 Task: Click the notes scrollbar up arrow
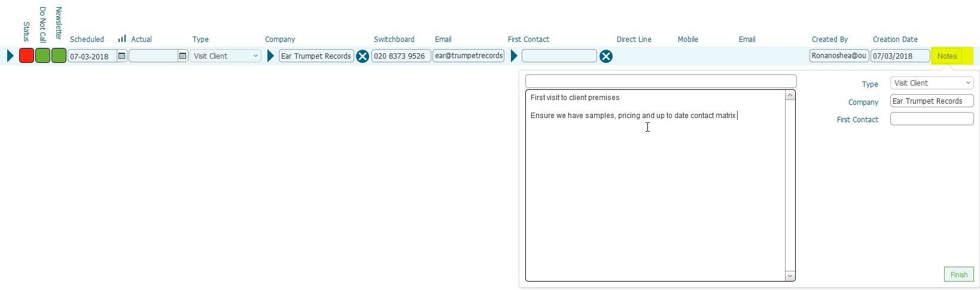[x=790, y=95]
